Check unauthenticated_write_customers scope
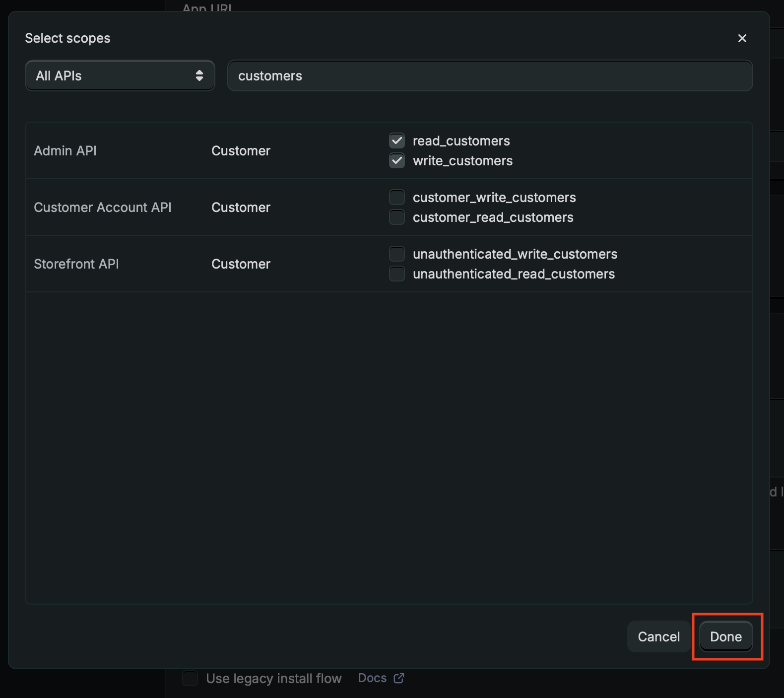This screenshot has height=698, width=784. click(x=397, y=254)
